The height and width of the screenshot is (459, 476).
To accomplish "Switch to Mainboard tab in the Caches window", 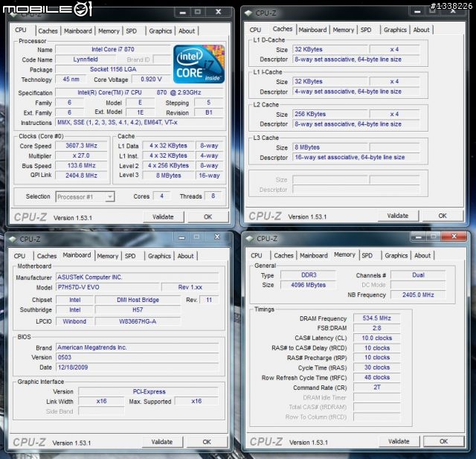I will (x=312, y=30).
